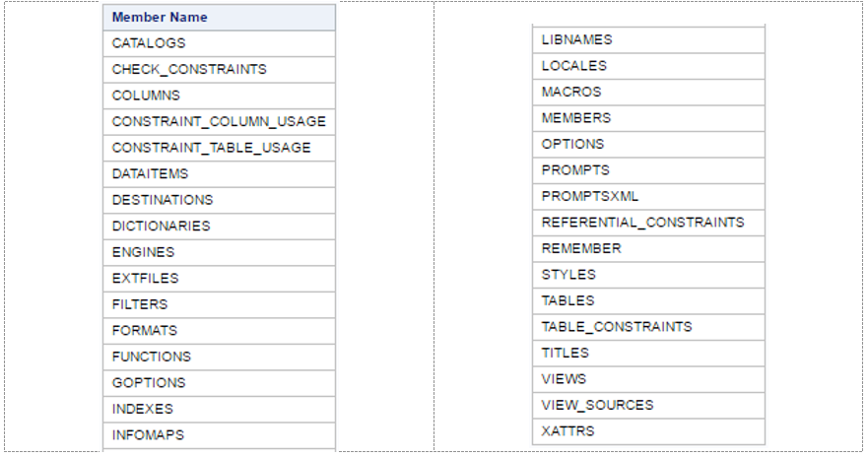The height and width of the screenshot is (457, 868).
Task: Select the EXTFILES row
Action: 146,279
